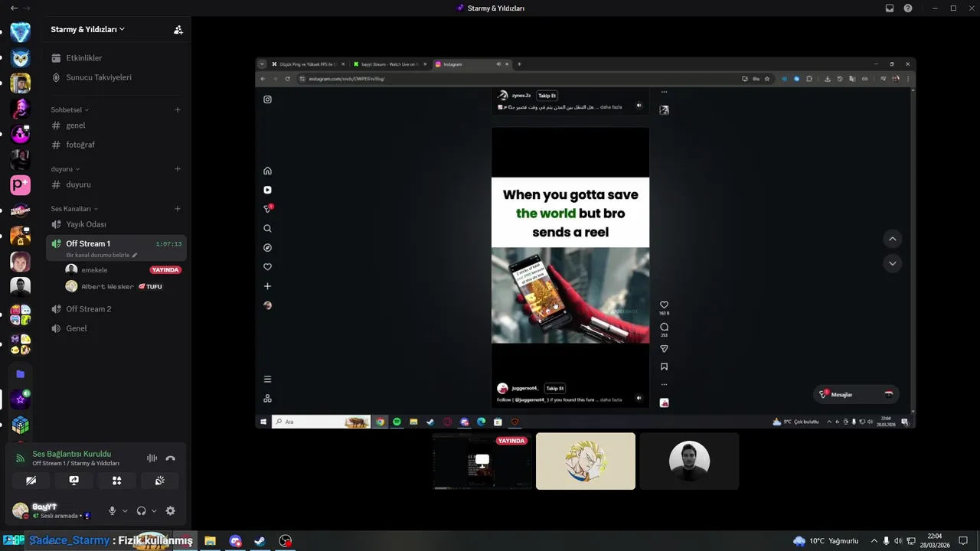Click user emekele in voice channel
980x551 pixels.
(94, 270)
